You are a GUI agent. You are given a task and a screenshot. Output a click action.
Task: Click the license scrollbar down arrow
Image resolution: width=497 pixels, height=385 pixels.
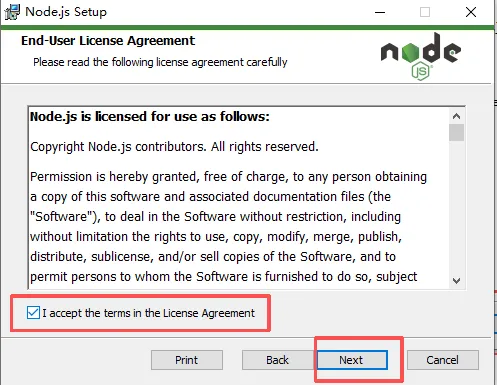(456, 281)
